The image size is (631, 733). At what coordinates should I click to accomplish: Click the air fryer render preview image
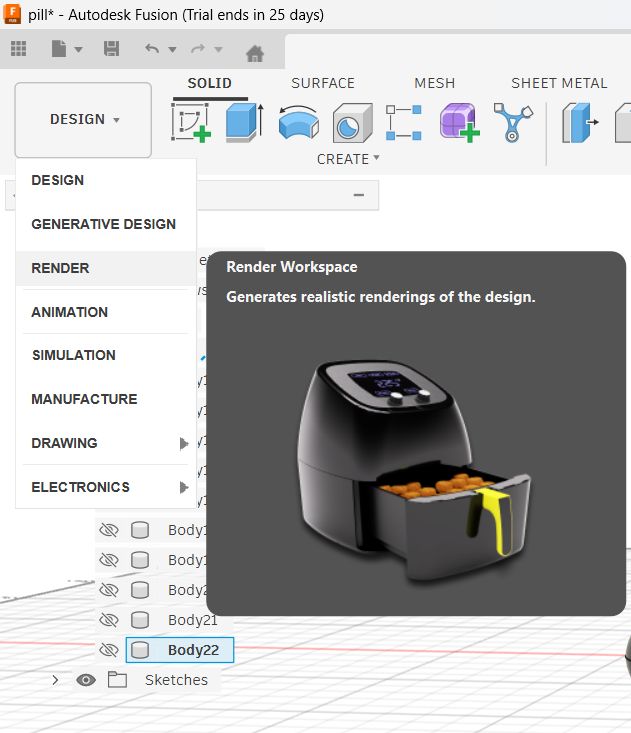pos(415,470)
